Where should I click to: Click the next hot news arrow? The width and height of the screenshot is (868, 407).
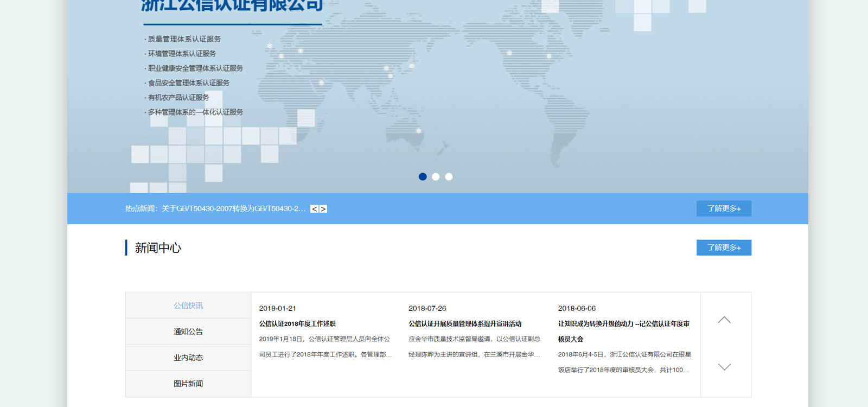pos(323,209)
